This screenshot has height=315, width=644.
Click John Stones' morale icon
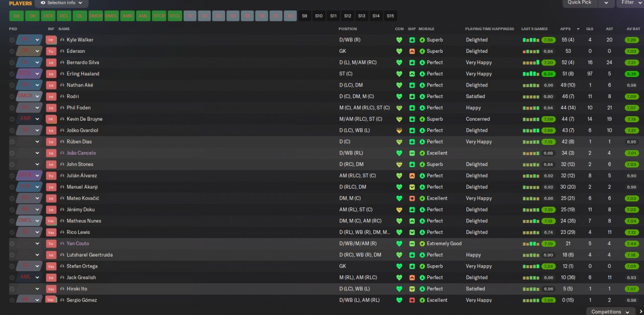click(422, 165)
